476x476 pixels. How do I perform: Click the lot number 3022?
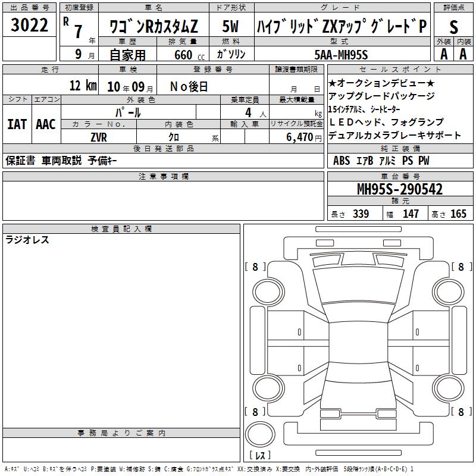pos(29,25)
